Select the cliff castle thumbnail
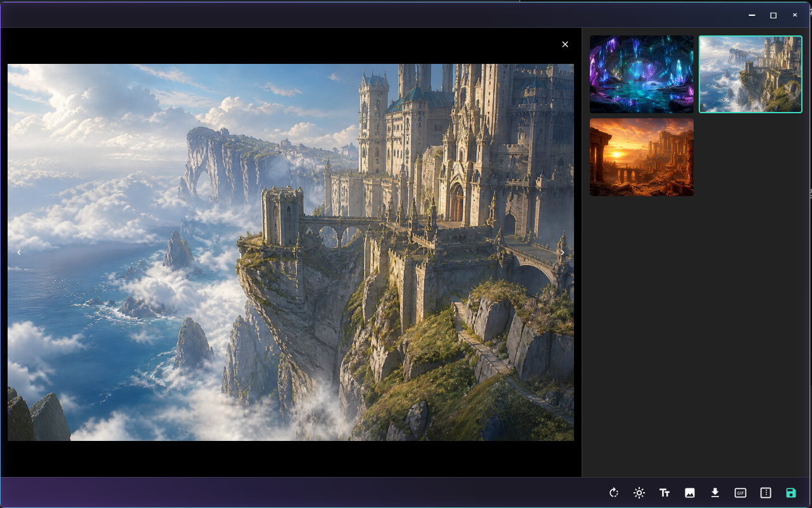Screen dimensions: 812x508 751,74
